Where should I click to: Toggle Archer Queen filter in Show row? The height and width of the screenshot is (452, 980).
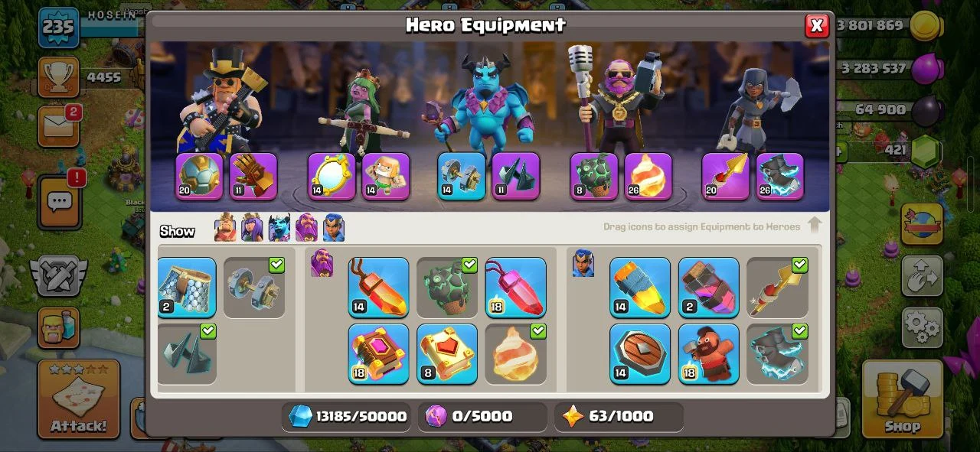(x=252, y=228)
